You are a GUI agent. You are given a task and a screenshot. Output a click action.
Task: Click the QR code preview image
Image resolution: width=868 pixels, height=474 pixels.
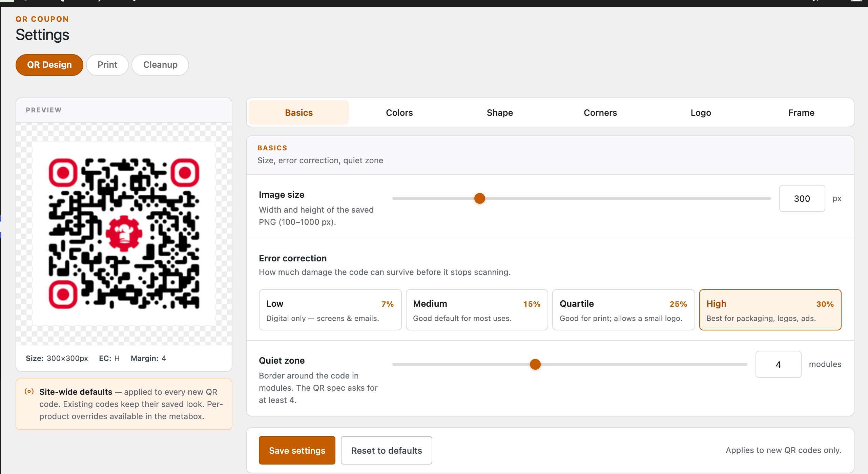pos(124,234)
